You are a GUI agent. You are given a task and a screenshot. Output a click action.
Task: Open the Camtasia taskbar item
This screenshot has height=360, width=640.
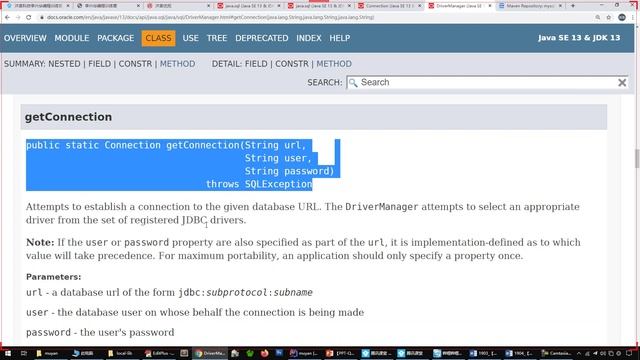click(x=556, y=353)
